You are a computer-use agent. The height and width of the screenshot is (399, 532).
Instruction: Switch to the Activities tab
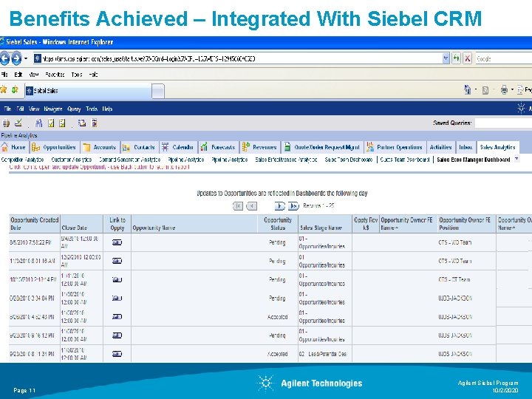tap(440, 147)
